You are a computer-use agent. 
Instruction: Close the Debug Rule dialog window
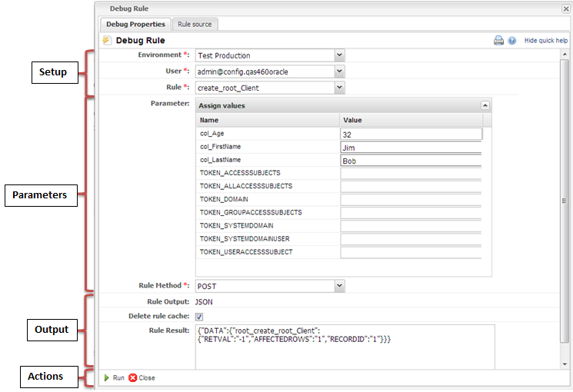pos(565,8)
